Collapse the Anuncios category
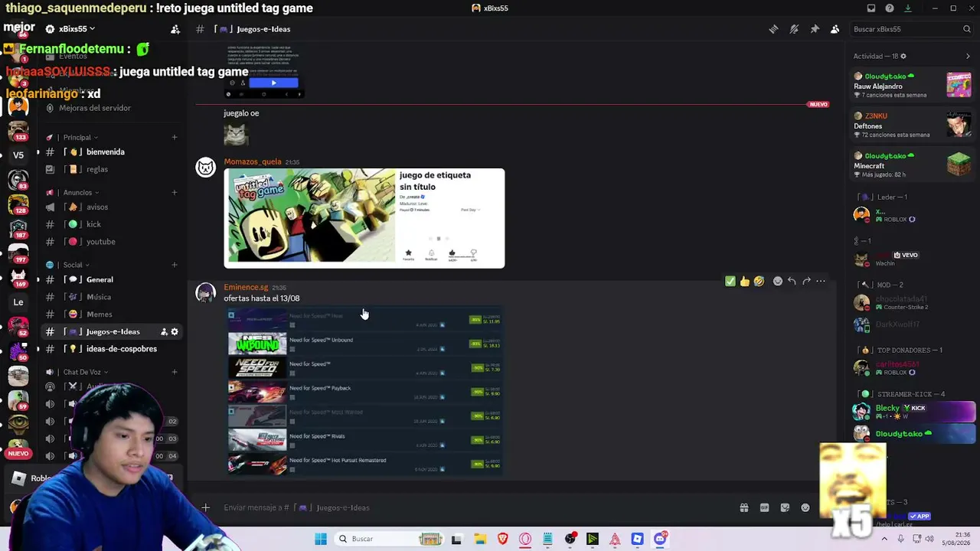980x551 pixels. click(x=81, y=192)
